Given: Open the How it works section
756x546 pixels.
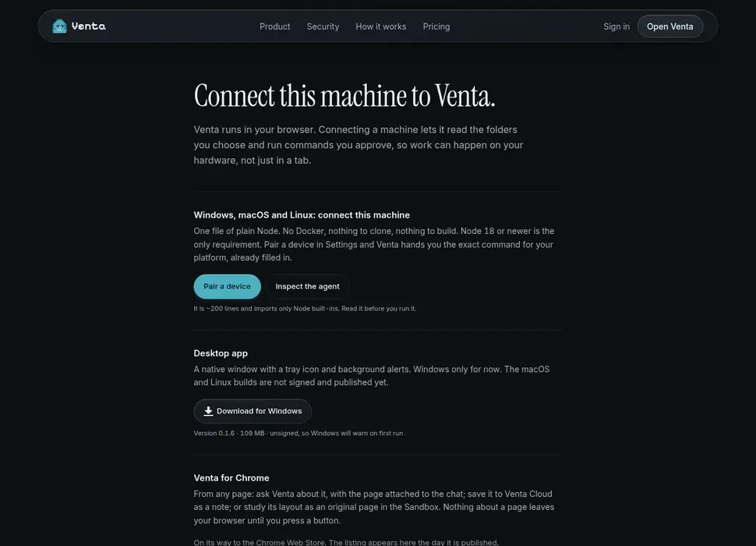Looking at the screenshot, I should tap(381, 27).
